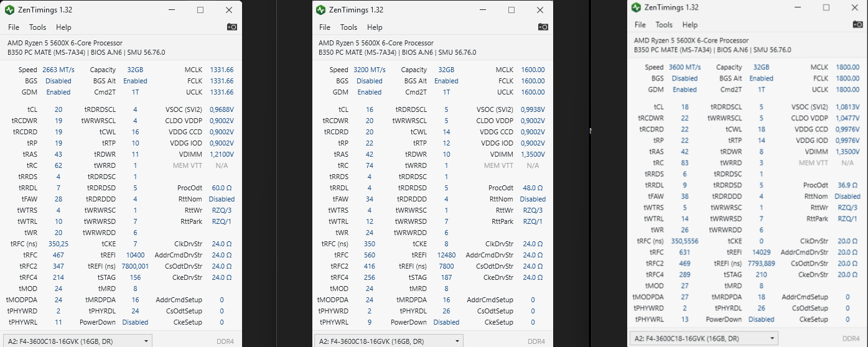Open the Help menu in the right window
This screenshot has height=347, width=868.
click(690, 25)
